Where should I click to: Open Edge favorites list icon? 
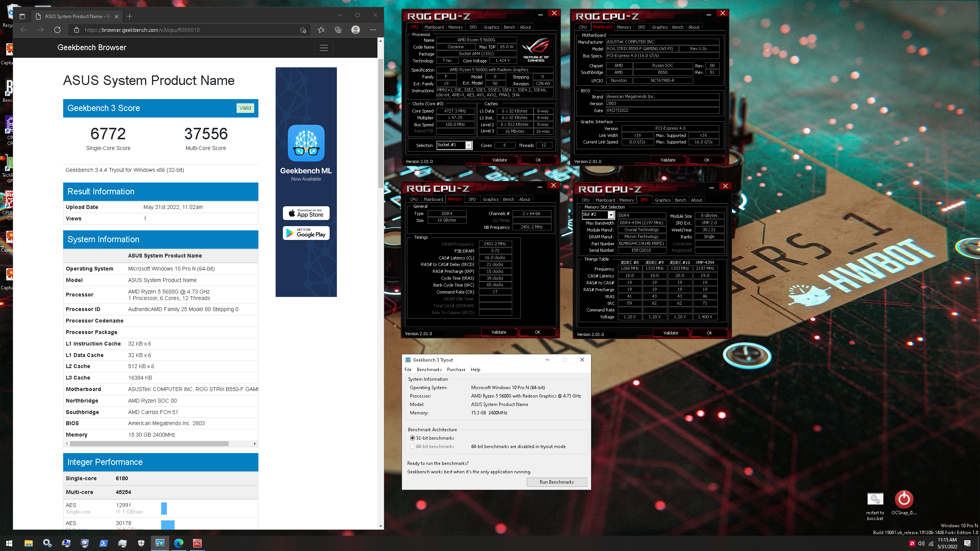[321, 30]
